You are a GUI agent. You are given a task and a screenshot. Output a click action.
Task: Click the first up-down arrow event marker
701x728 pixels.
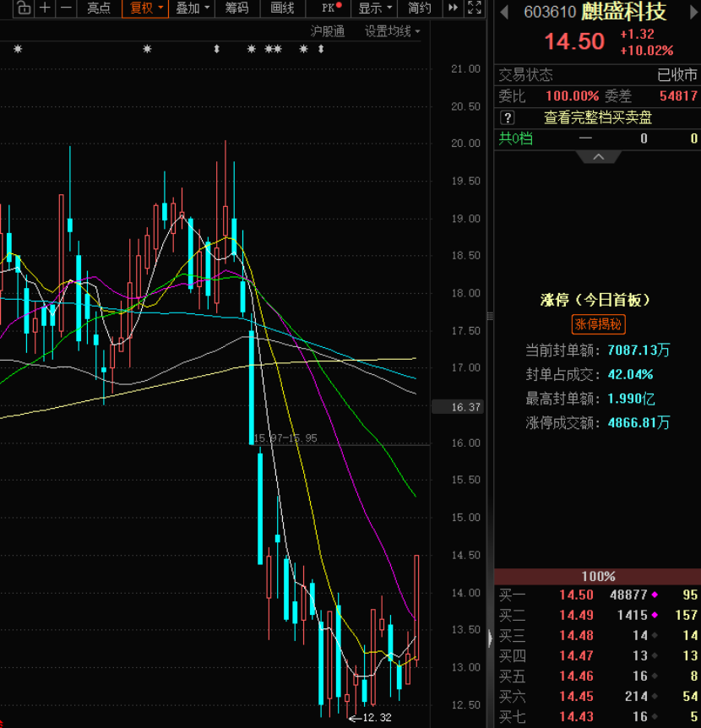tap(216, 49)
